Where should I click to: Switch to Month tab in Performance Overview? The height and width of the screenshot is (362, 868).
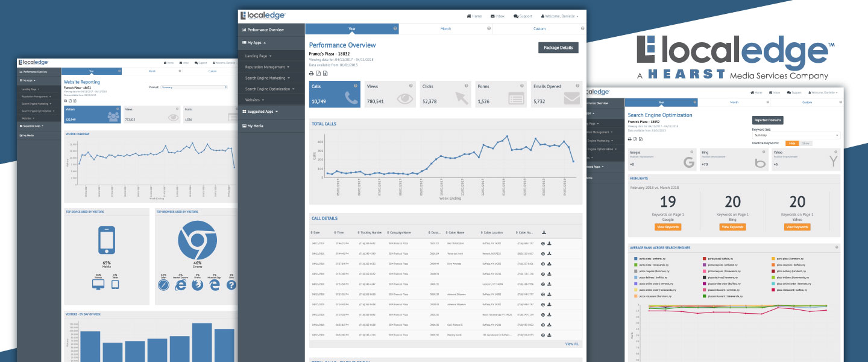(445, 28)
